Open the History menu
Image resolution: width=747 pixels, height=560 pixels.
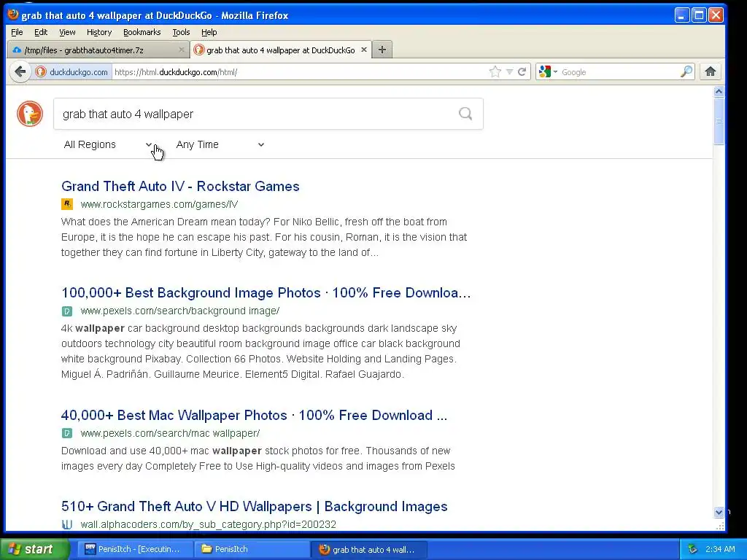tap(99, 32)
